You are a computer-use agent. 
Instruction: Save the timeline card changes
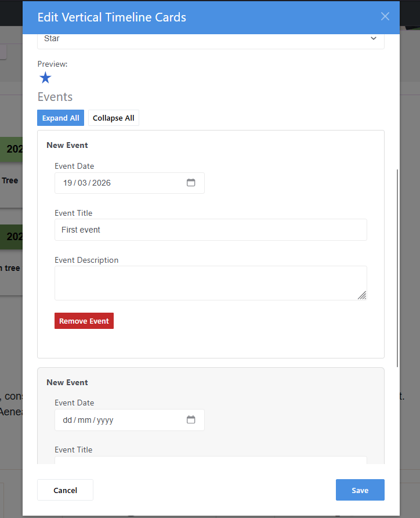pyautogui.click(x=360, y=490)
